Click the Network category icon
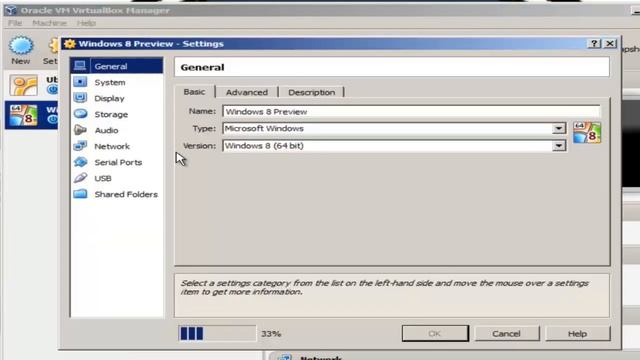The width and height of the screenshot is (640, 360). 80,146
